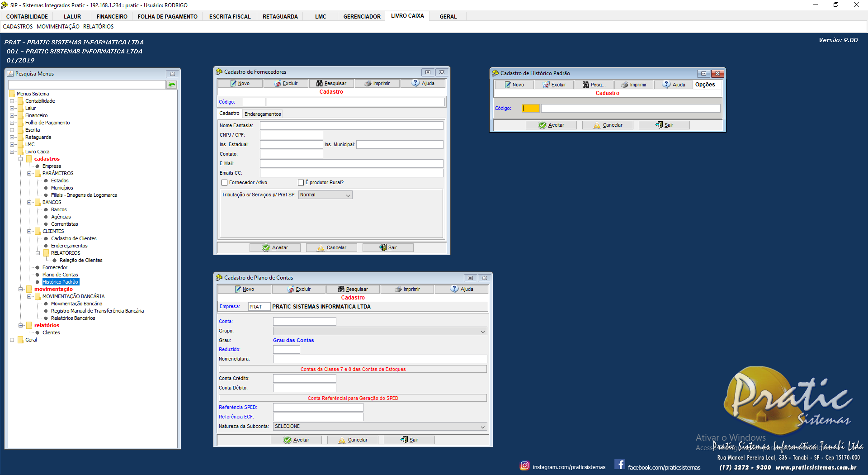The height and width of the screenshot is (475, 868).
Task: Click the Pesquisar binoculars icon in Cadastro de Fornecedores
Action: click(x=320, y=84)
